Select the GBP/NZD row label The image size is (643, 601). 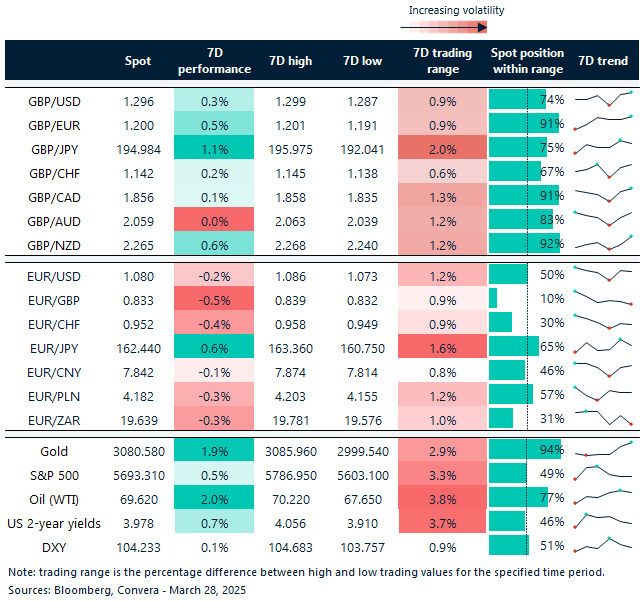point(54,246)
